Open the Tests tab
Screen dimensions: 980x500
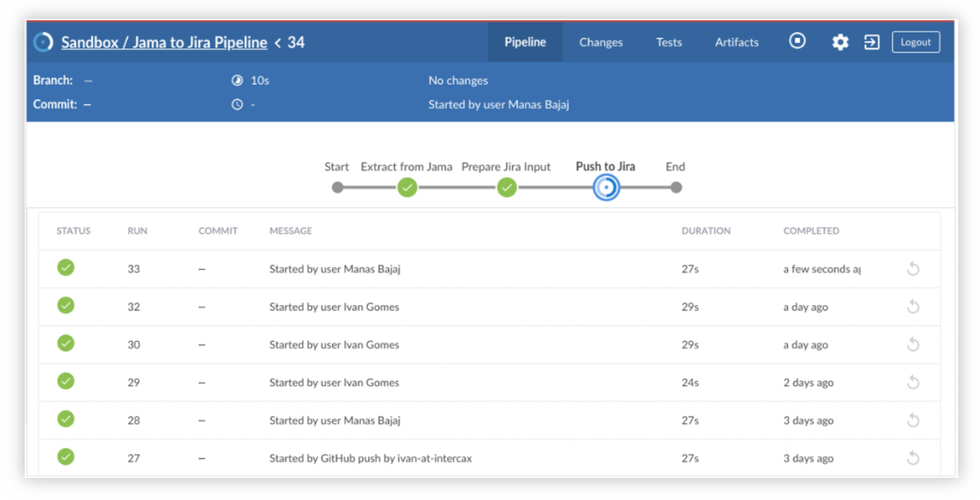click(669, 42)
